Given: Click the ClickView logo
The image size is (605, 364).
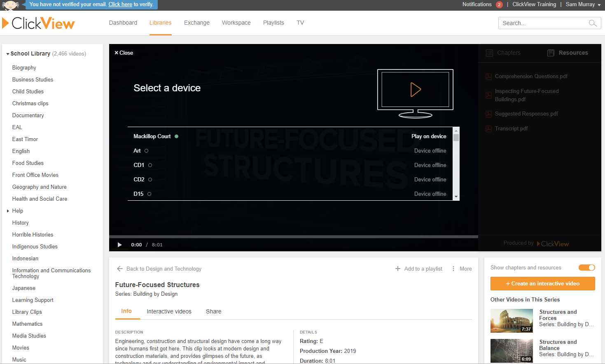Looking at the screenshot, I should tap(38, 23).
